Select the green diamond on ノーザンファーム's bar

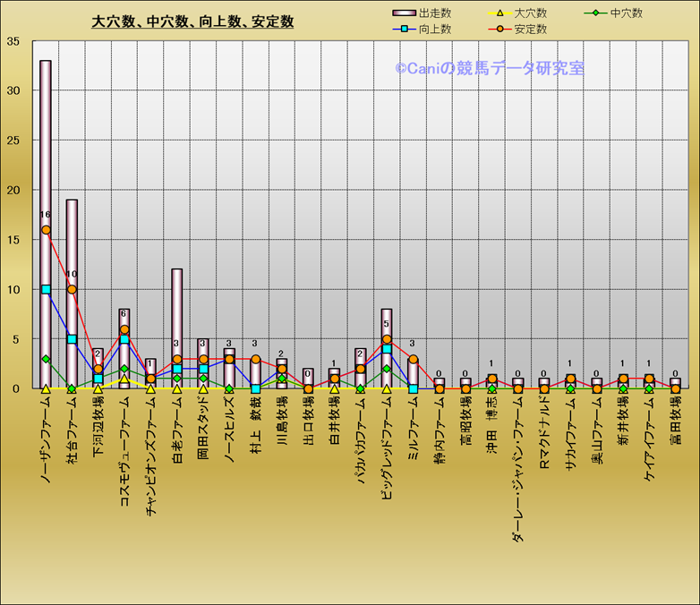pos(46,359)
